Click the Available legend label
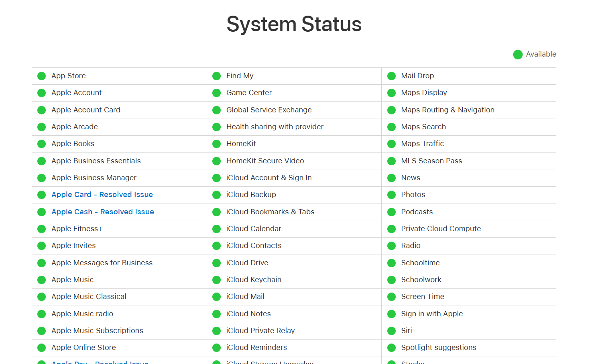This screenshot has width=602, height=364. pos(541,54)
